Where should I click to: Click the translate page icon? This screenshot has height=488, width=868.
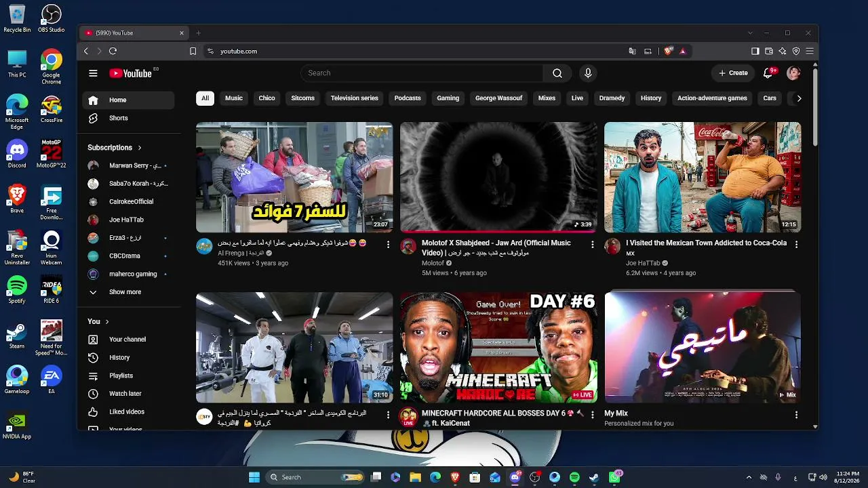633,51
